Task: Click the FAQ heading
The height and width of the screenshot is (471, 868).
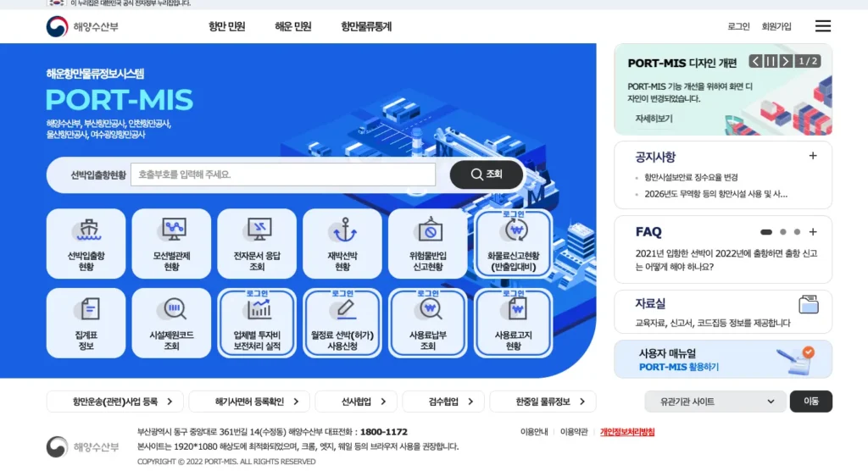Action: (648, 232)
